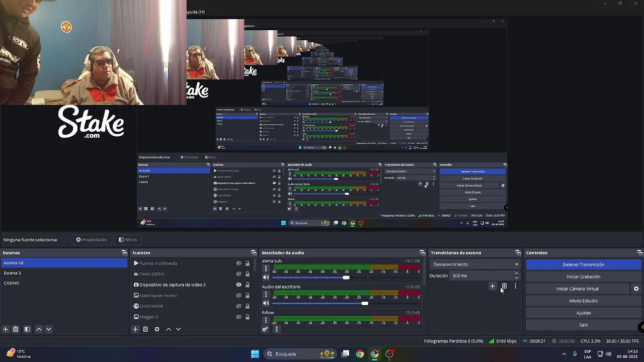644x362 pixels.
Task: Delete selected source using the Fuentes trash icon
Action: [x=145, y=329]
